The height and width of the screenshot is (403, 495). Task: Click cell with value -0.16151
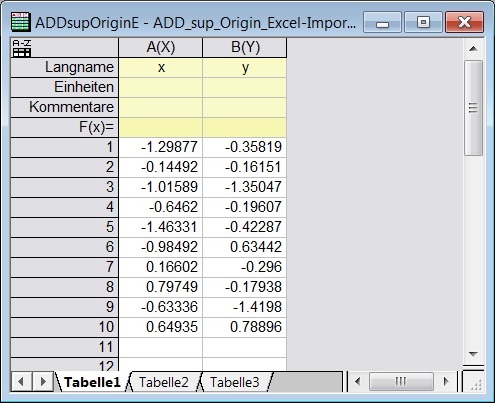coord(245,167)
